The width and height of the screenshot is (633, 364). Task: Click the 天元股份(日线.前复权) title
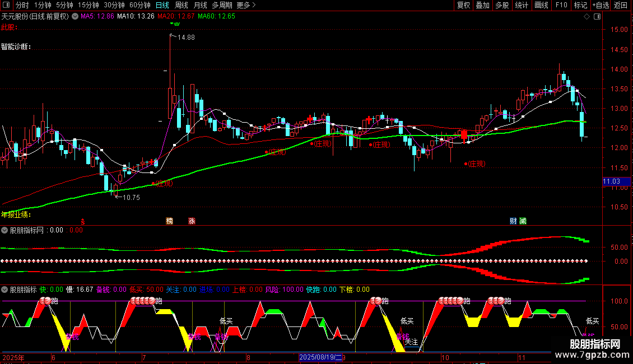pos(35,17)
